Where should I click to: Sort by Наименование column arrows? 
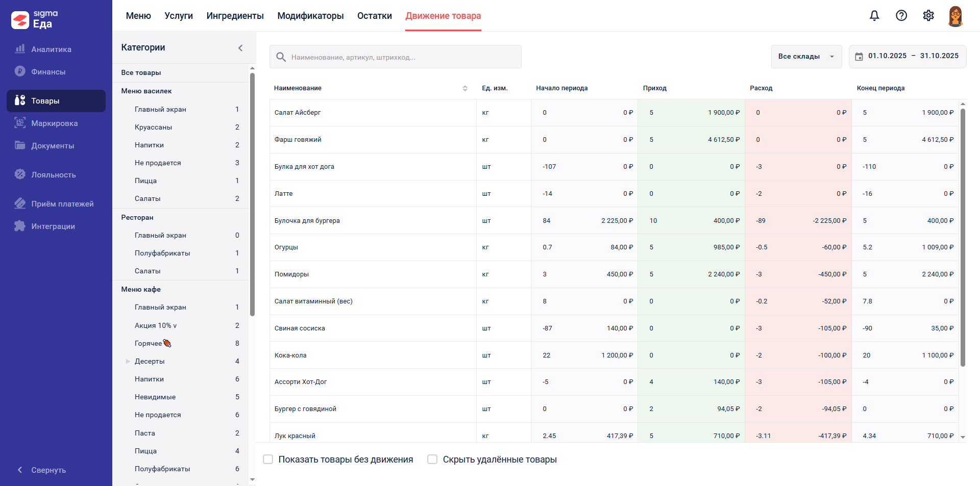465,88
